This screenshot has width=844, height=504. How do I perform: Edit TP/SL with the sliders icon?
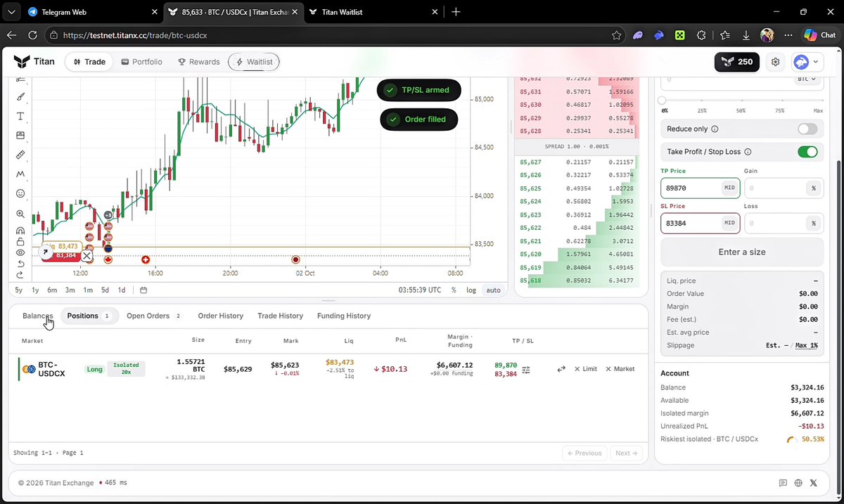pyautogui.click(x=526, y=370)
